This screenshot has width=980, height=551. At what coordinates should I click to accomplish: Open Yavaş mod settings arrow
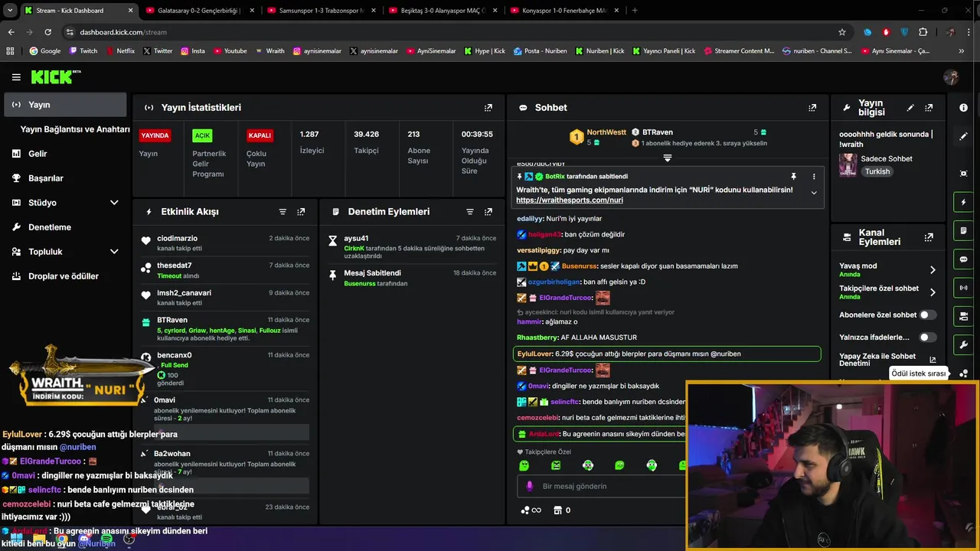click(933, 270)
